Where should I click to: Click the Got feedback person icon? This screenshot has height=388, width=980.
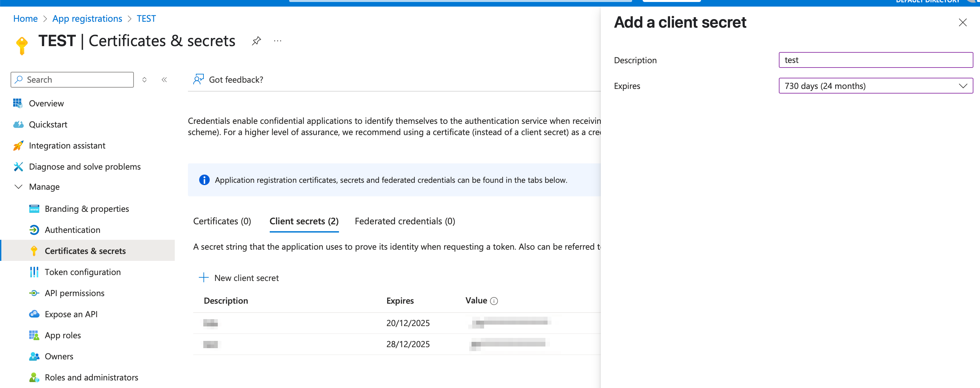[x=198, y=79]
